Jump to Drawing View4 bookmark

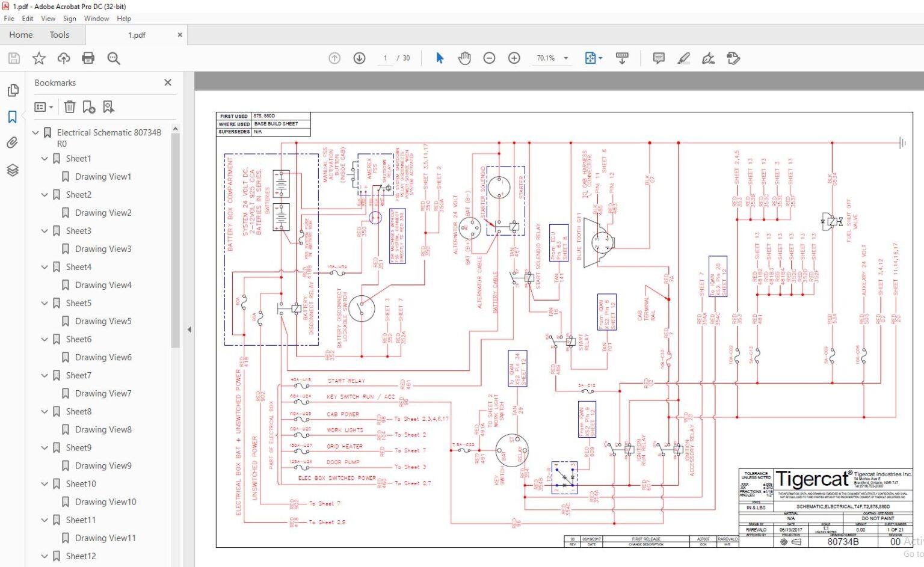click(103, 285)
